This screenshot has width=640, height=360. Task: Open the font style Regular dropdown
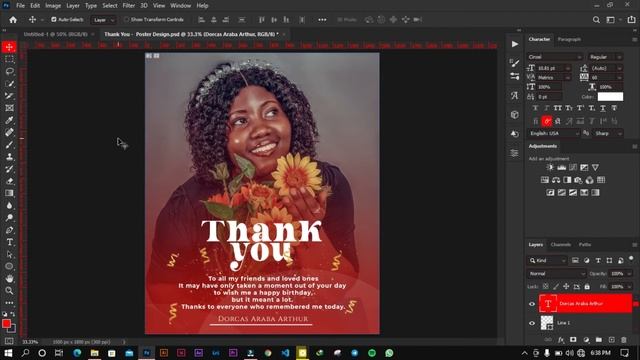(x=605, y=57)
